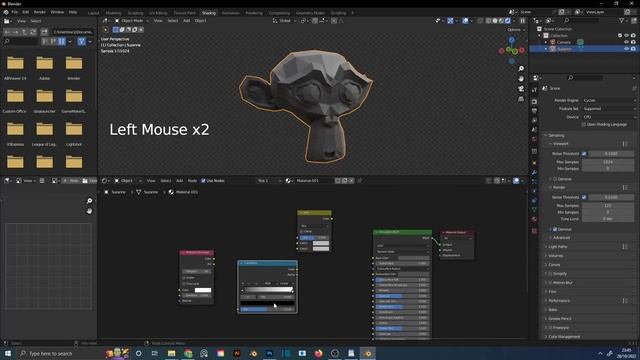640x360 pixels.
Task: Switch to the Layout workspace tab
Action: (93, 13)
